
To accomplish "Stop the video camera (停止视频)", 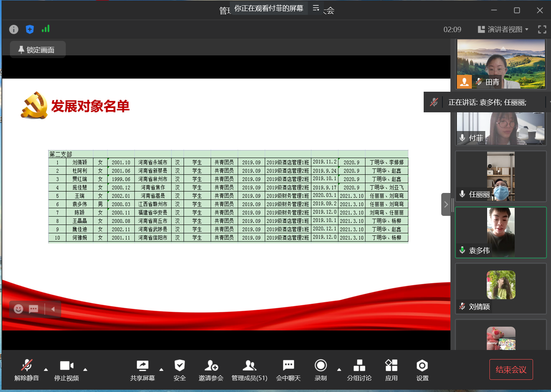I will (67, 369).
